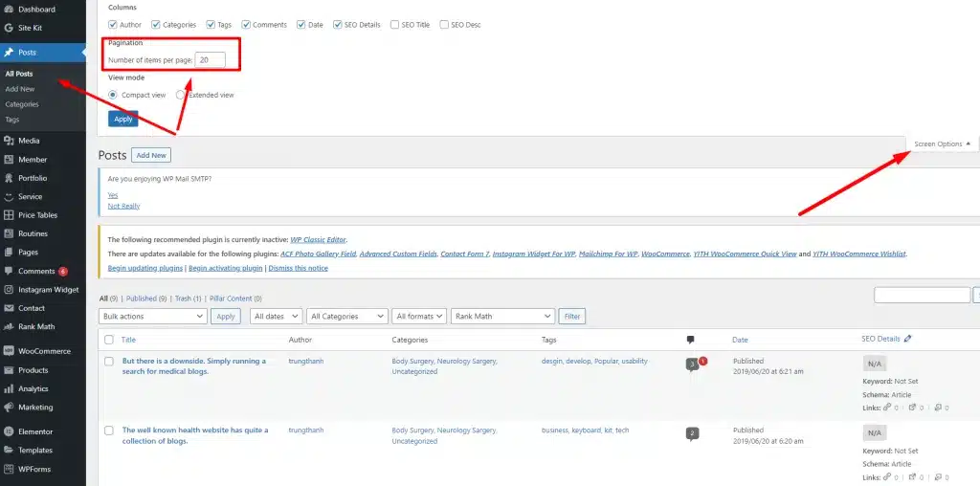Enable the SEO Title column checkbox

coord(394,25)
